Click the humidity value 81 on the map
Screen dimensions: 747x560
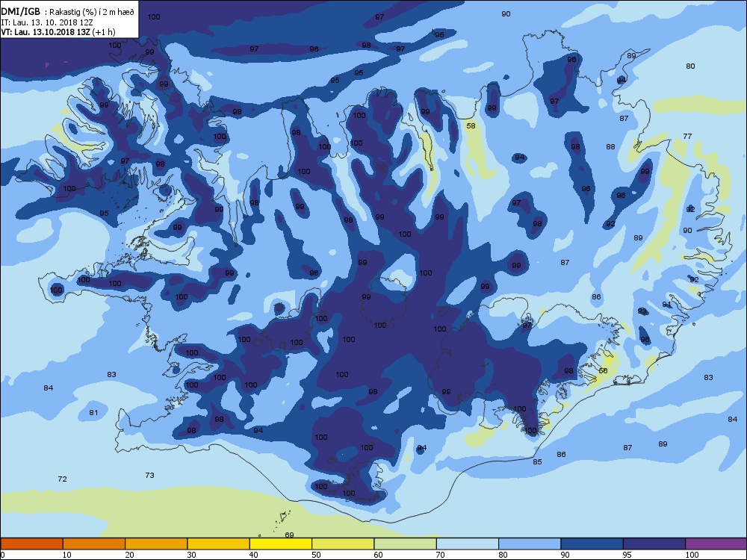pyautogui.click(x=93, y=412)
